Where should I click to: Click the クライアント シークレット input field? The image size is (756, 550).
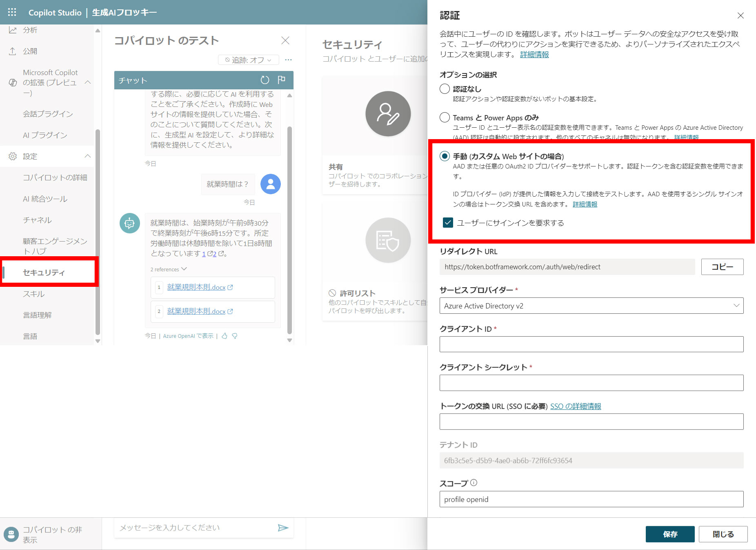pos(591,383)
